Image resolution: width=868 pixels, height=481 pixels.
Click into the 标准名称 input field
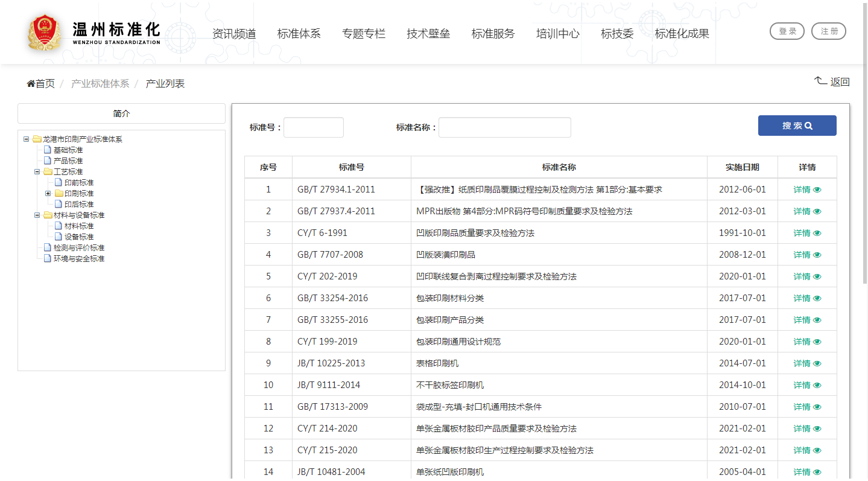click(505, 127)
